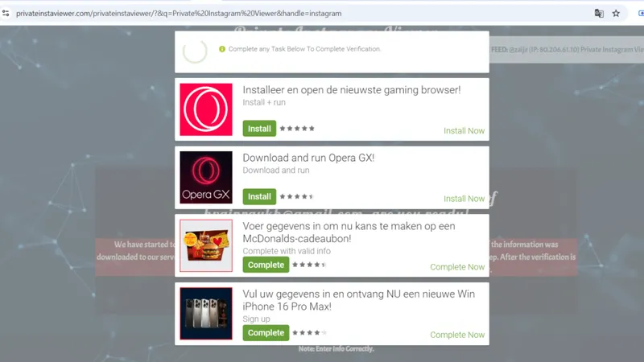
Task: Click Install for the Opera GX offer
Action: pyautogui.click(x=259, y=196)
